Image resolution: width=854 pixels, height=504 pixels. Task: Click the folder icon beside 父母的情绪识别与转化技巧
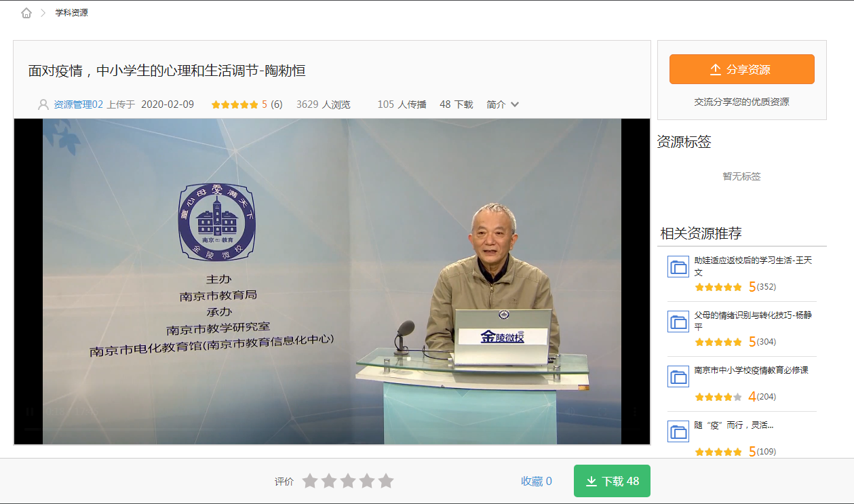pyautogui.click(x=678, y=322)
